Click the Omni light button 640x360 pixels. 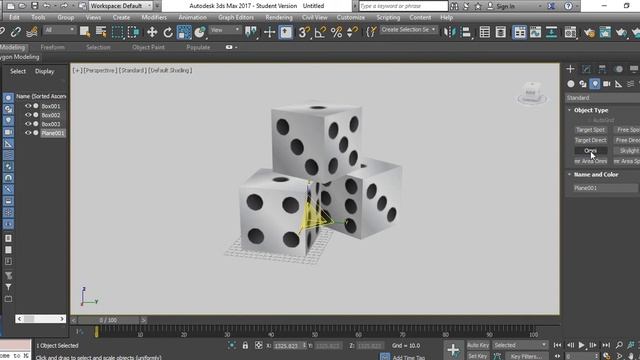(590, 151)
